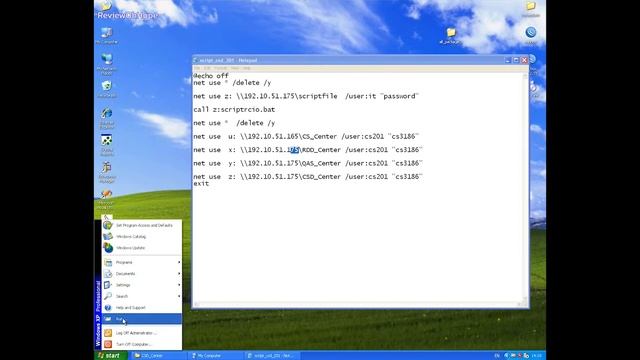The width and height of the screenshot is (640, 360).
Task: Click 'scriptfile' in the net use z: line
Action: coord(318,96)
